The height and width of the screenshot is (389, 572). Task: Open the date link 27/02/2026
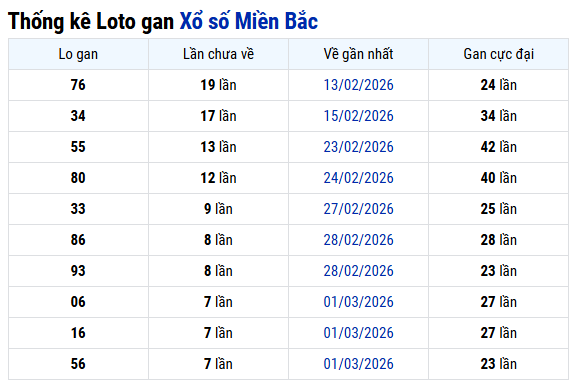[358, 209]
